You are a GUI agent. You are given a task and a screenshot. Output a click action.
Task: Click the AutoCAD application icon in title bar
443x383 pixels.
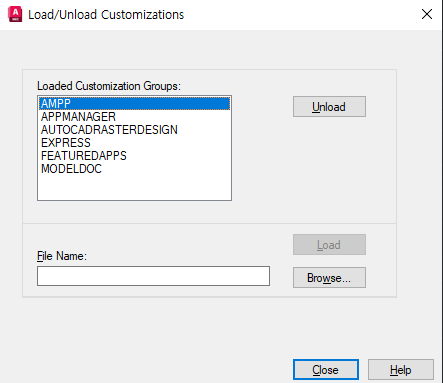click(x=15, y=14)
